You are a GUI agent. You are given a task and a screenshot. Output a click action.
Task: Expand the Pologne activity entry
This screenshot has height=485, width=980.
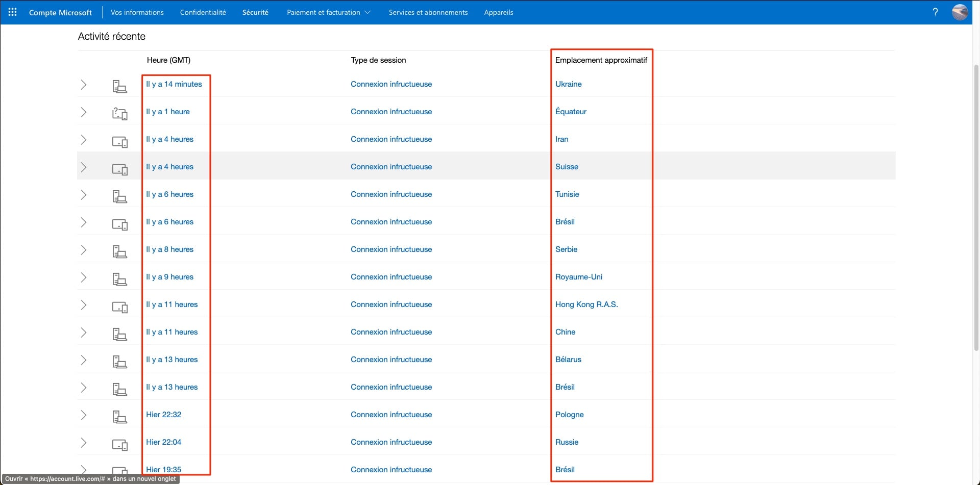coord(84,415)
